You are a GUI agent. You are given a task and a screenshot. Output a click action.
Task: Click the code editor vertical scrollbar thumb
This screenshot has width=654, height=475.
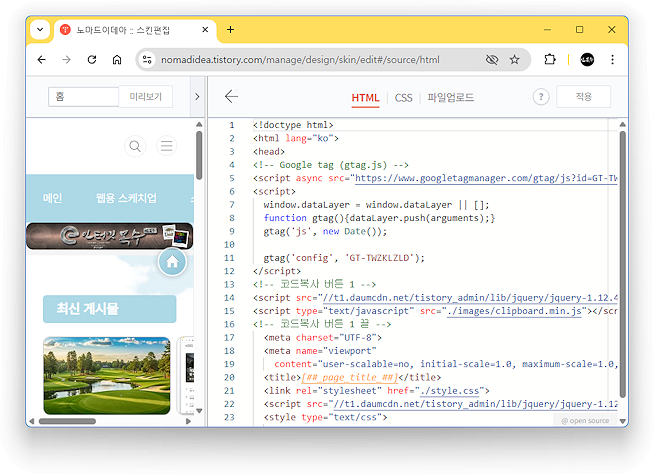point(622,264)
